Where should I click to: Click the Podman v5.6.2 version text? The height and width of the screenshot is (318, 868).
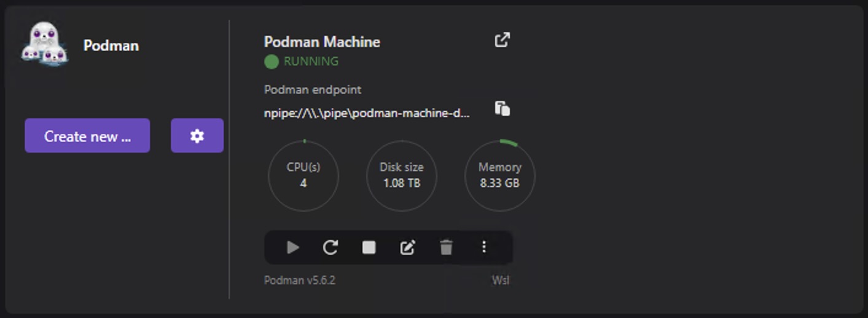[300, 280]
